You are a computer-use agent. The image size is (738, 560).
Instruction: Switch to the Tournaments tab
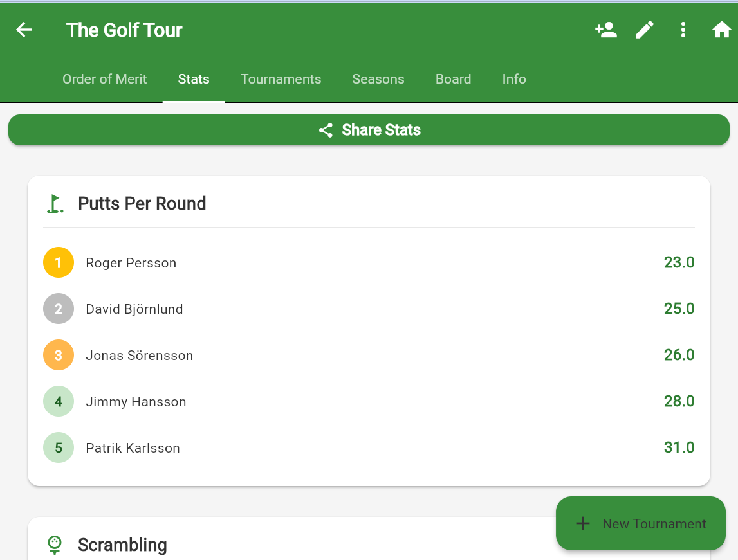281,79
